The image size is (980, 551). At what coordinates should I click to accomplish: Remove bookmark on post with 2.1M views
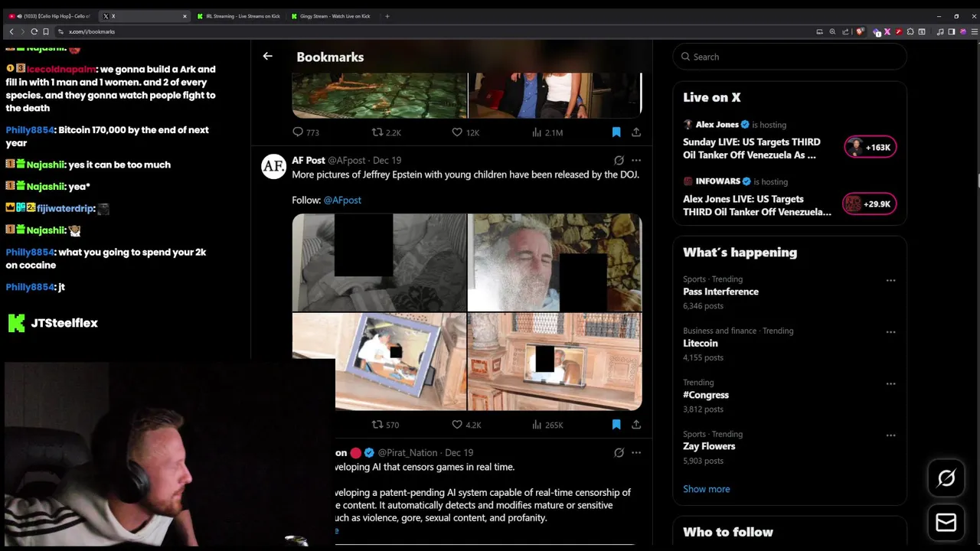616,132
